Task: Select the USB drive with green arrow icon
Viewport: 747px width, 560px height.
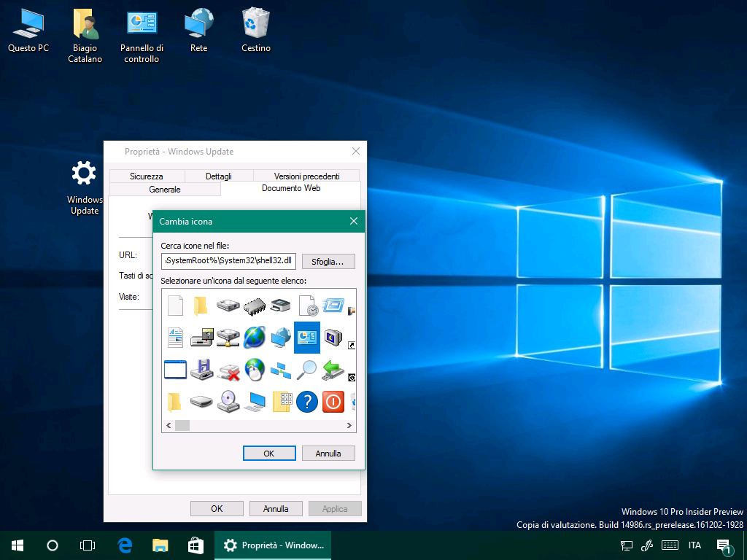Action: click(x=333, y=370)
